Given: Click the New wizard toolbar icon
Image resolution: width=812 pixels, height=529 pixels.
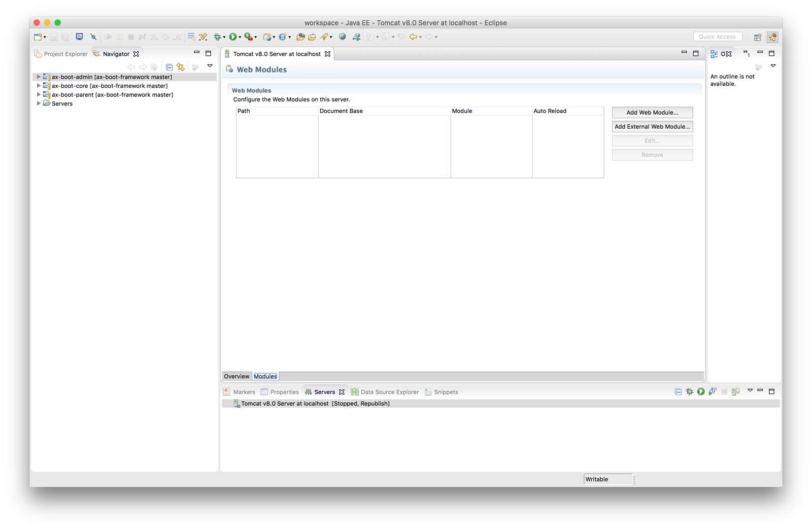Looking at the screenshot, I should click(x=38, y=37).
